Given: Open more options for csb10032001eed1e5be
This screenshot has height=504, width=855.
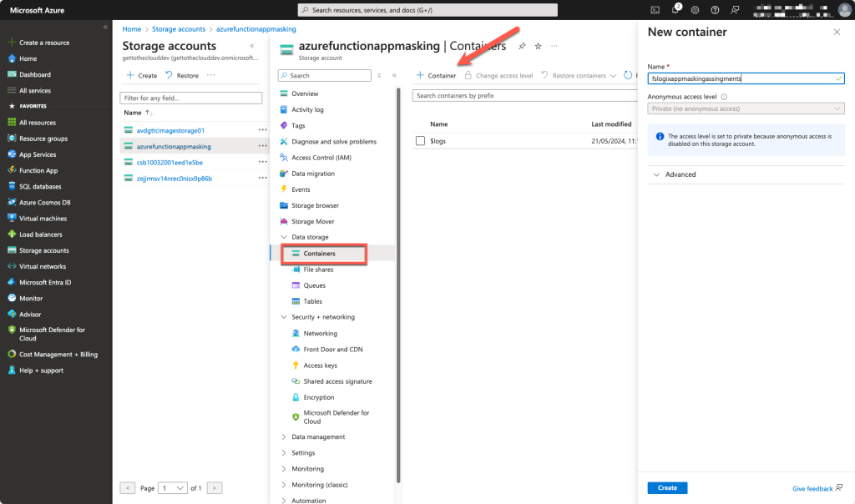Looking at the screenshot, I should point(262,163).
